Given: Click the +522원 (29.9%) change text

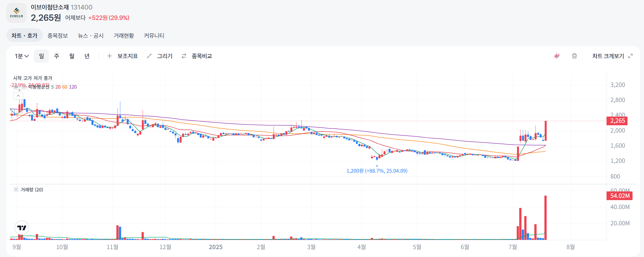Looking at the screenshot, I should (x=109, y=18).
